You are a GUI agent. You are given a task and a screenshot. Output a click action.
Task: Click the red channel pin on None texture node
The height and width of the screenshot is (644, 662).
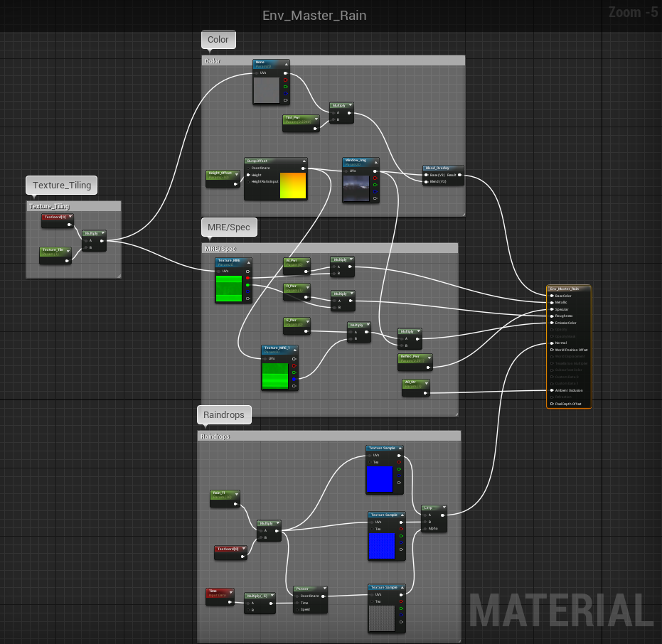pos(286,80)
